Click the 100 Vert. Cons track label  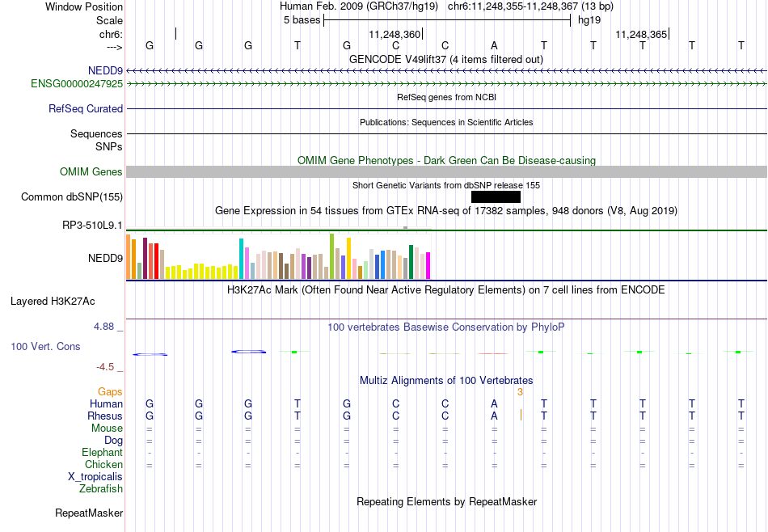click(x=45, y=346)
